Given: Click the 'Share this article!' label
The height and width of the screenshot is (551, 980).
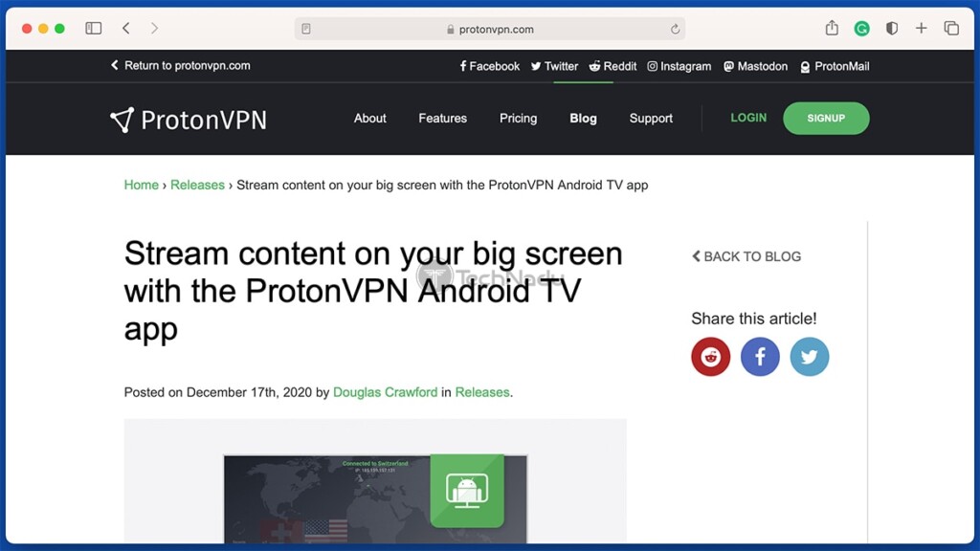Looking at the screenshot, I should [754, 319].
